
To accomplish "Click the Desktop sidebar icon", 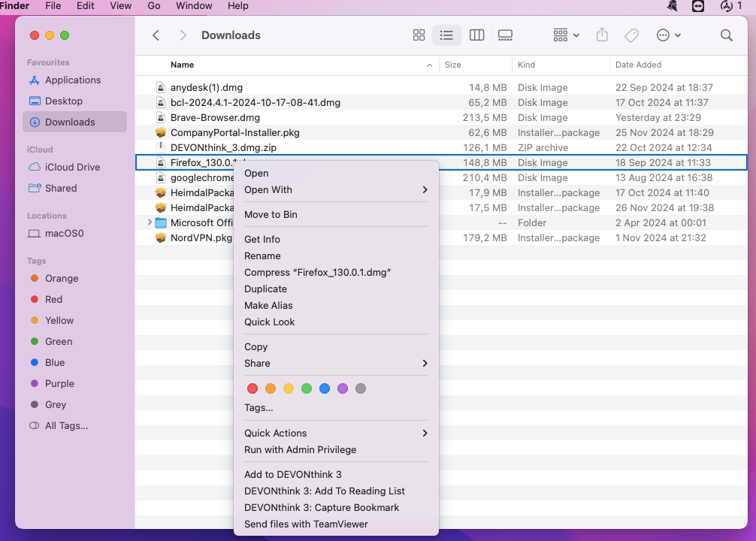I will pos(35,101).
